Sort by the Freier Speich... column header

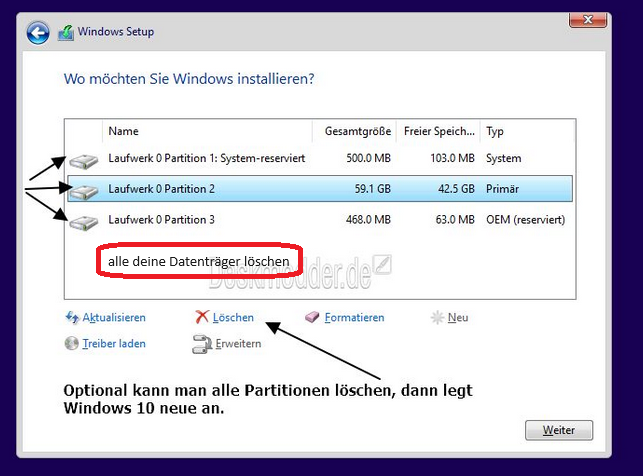[438, 131]
